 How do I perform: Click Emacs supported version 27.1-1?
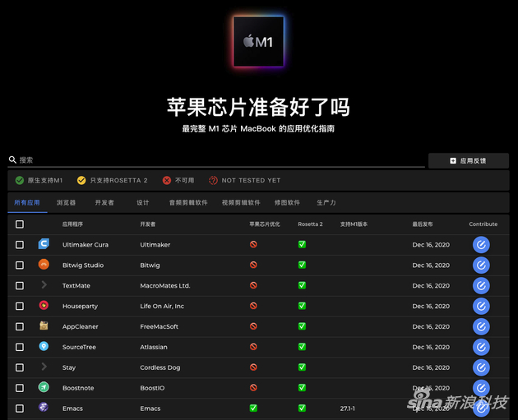[x=348, y=408]
